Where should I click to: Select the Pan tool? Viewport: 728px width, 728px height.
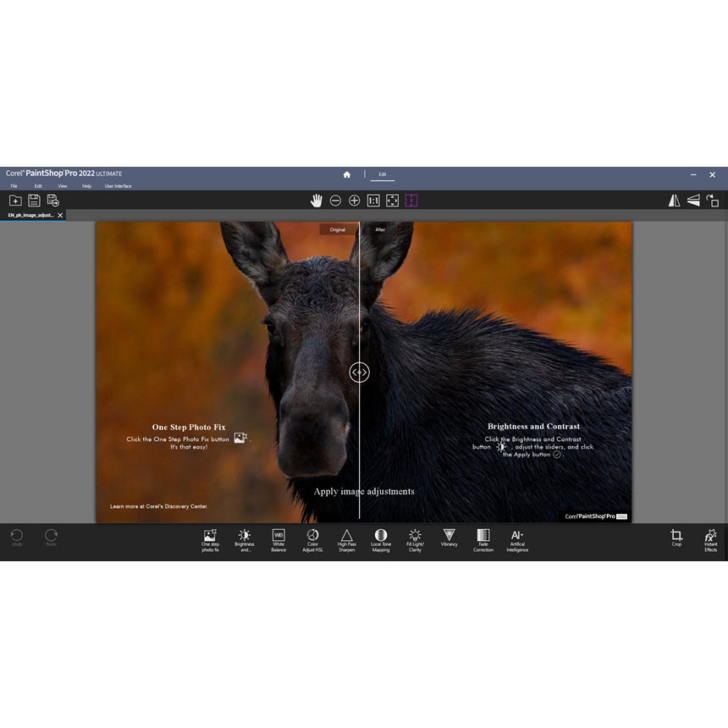(316, 200)
